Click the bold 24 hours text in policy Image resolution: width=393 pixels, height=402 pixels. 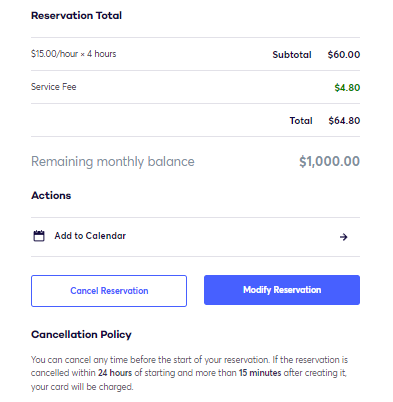point(115,373)
